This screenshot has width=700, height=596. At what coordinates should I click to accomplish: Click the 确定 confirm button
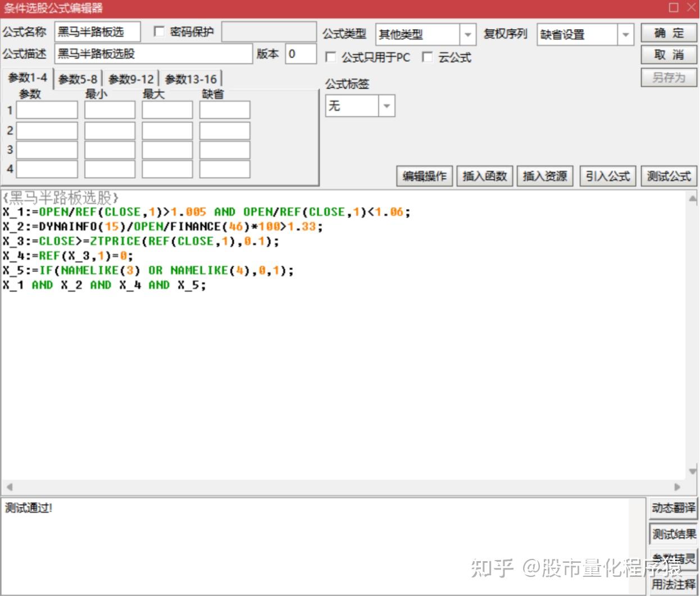point(669,33)
